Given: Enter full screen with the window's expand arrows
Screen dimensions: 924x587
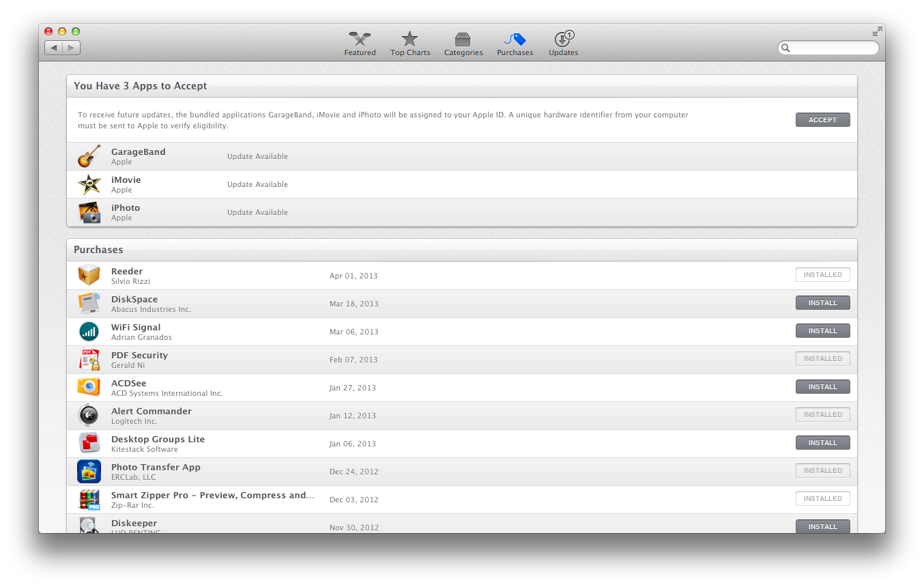Looking at the screenshot, I should (877, 31).
